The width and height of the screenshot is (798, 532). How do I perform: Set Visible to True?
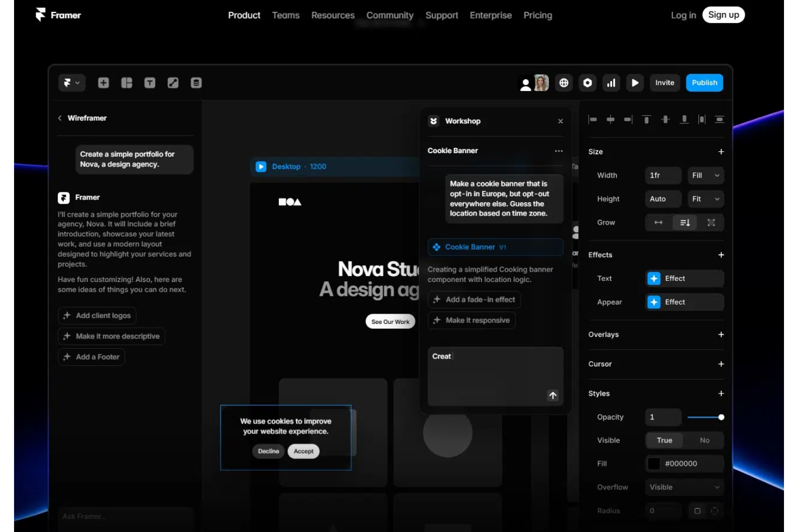coord(664,440)
